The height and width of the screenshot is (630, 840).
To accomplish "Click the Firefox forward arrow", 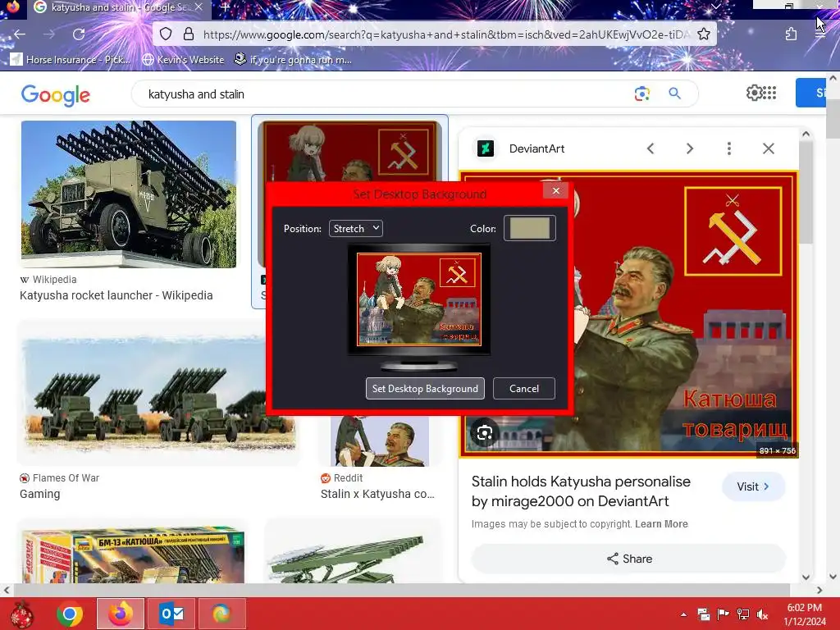I will 48,34.
